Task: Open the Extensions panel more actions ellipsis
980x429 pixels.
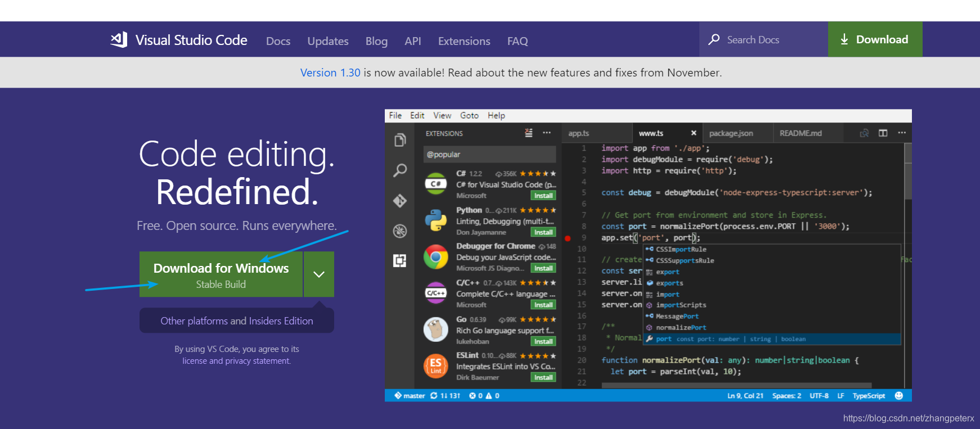Action: coord(547,133)
